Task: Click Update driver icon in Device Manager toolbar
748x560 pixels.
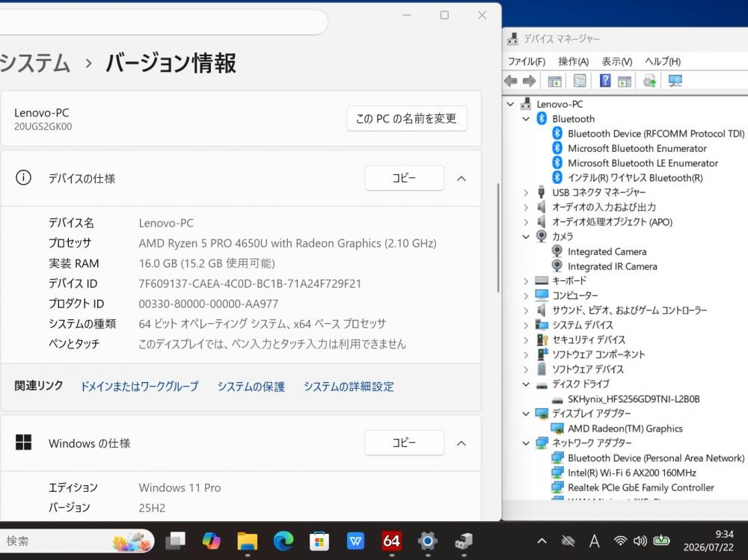Action: [x=650, y=81]
